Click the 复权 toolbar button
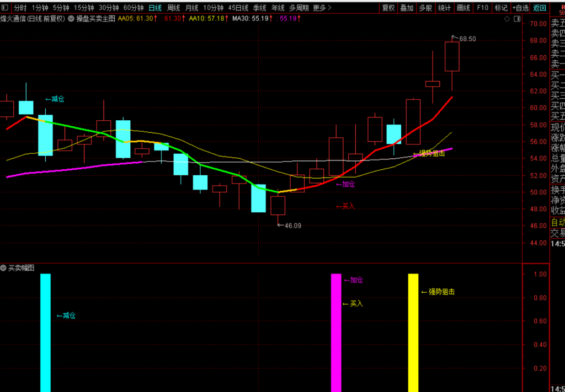This screenshot has width=565, height=392. pyautogui.click(x=388, y=8)
